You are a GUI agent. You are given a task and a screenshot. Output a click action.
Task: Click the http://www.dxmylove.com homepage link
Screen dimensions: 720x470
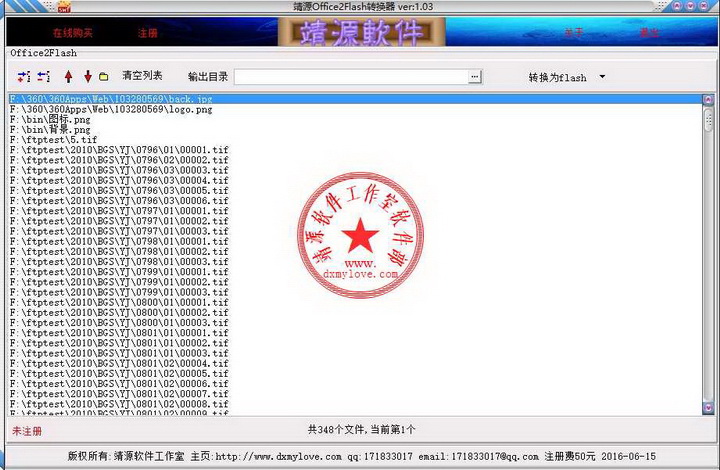point(278,457)
